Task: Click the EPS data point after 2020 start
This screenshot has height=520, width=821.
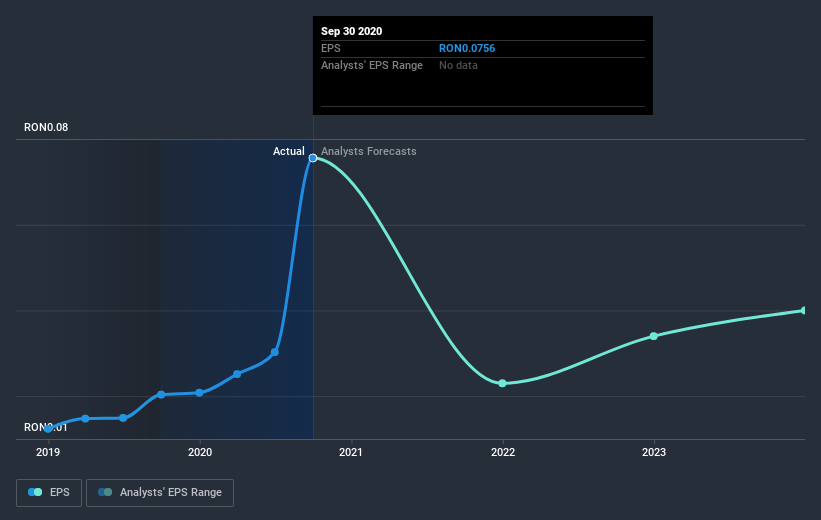Action: 237,374
